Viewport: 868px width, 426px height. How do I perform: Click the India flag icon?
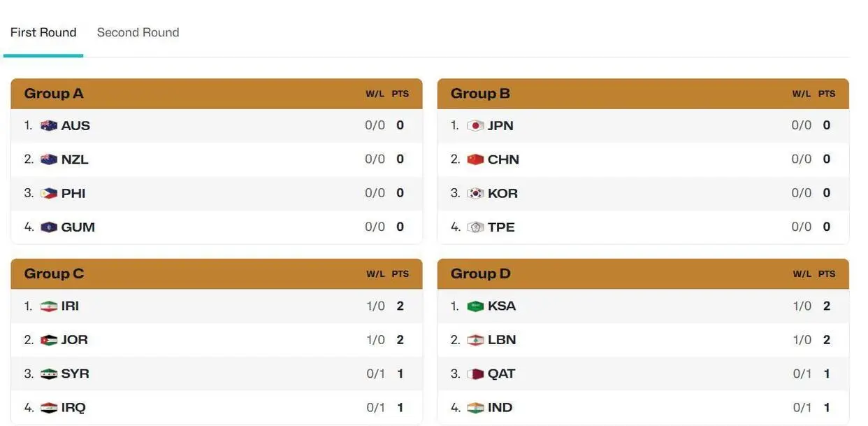click(475, 408)
